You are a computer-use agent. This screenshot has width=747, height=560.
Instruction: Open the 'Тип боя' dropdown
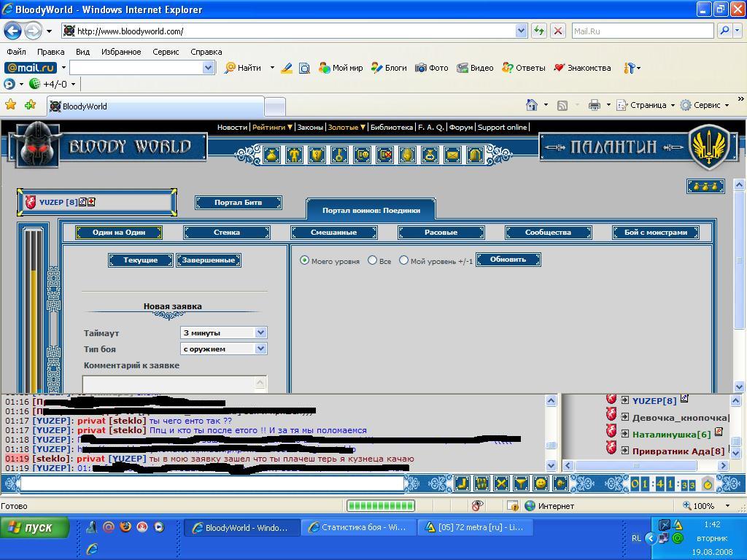[260, 349]
